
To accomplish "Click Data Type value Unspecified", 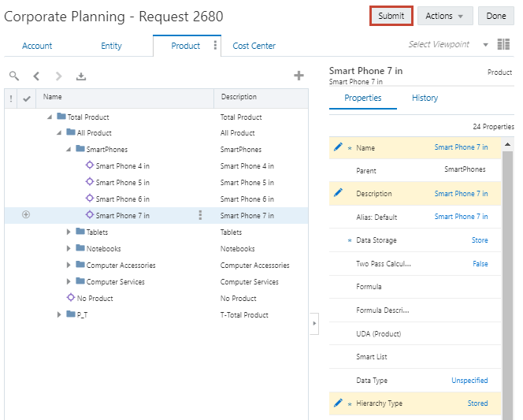I will click(469, 381).
